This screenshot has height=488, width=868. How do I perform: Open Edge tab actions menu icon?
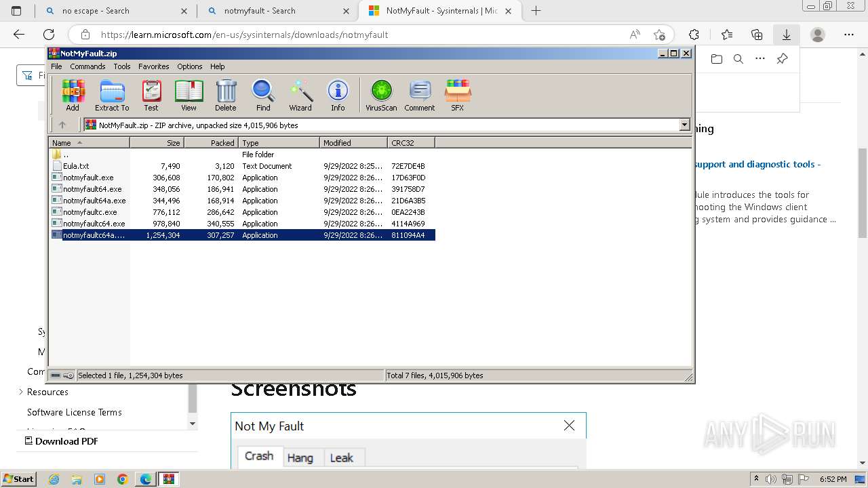[x=16, y=11]
